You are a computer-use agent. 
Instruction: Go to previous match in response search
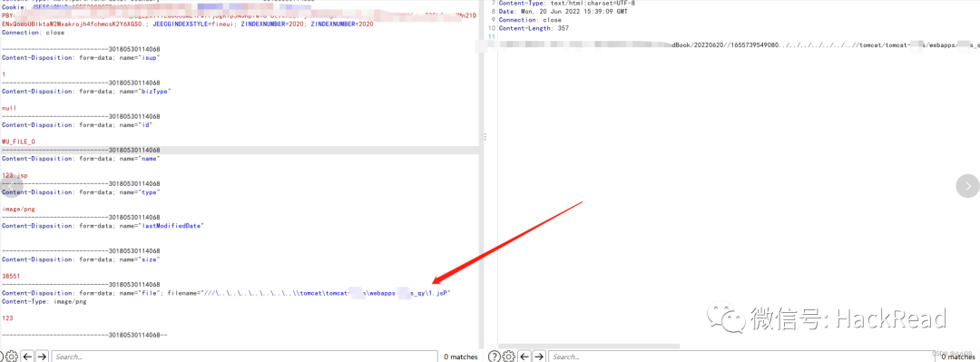tap(525, 357)
